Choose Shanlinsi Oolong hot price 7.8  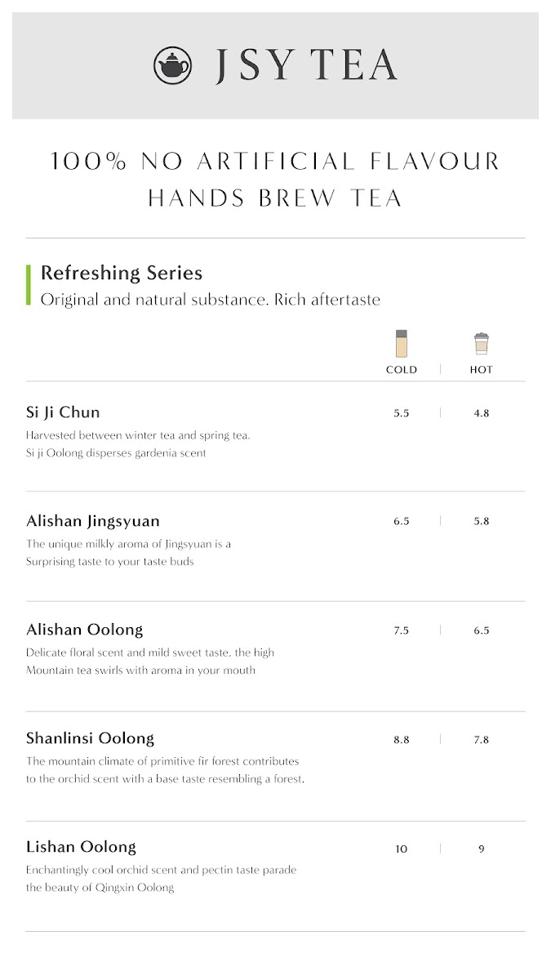pyautogui.click(x=482, y=740)
